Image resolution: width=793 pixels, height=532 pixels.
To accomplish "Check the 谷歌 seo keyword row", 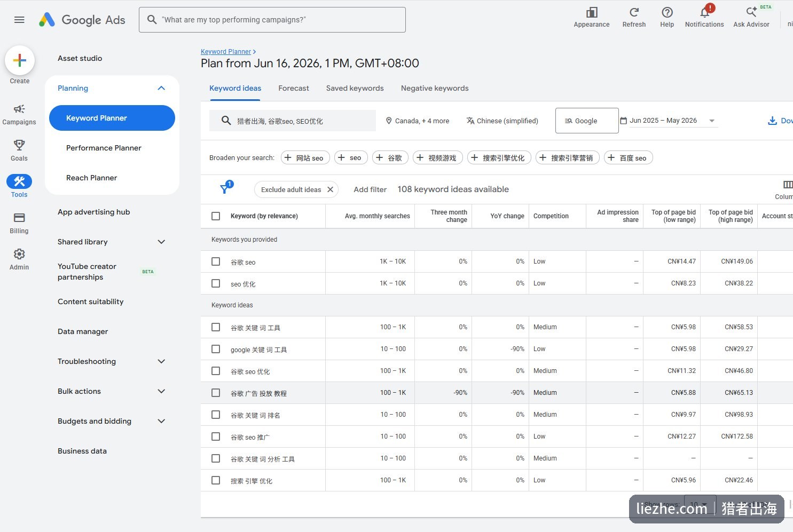I will (216, 261).
